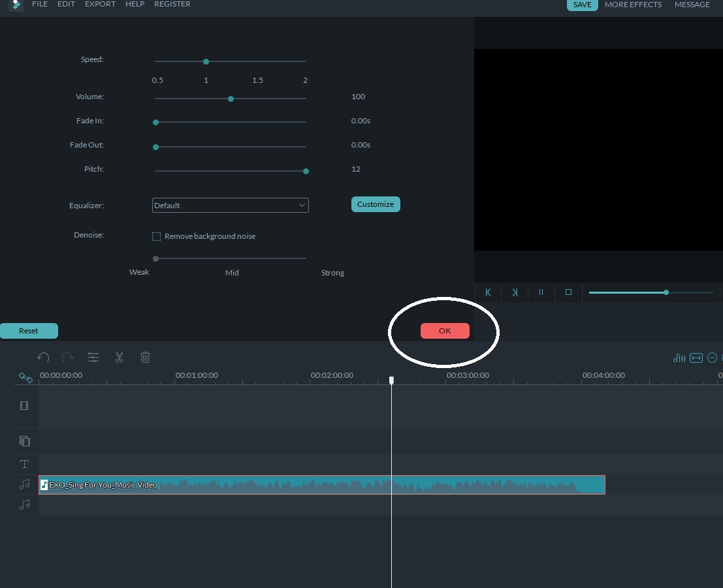
Task: Undo the last action
Action: [x=43, y=357]
